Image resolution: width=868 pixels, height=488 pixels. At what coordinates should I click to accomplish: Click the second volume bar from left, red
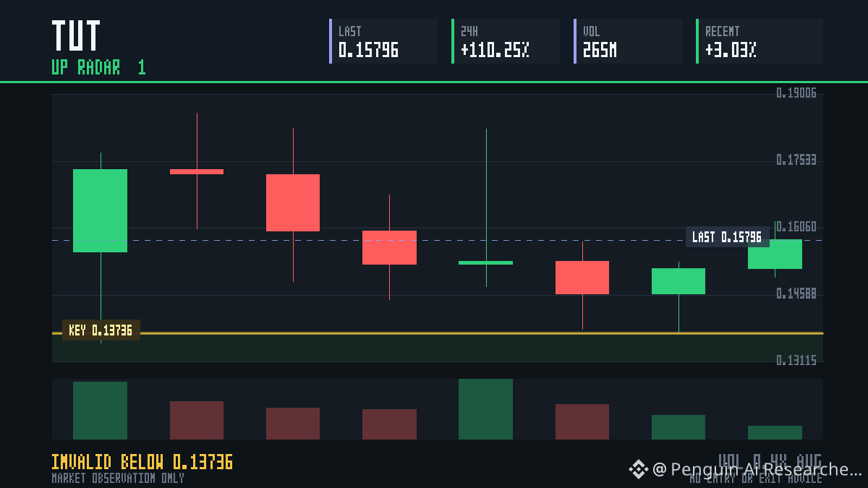(x=197, y=420)
